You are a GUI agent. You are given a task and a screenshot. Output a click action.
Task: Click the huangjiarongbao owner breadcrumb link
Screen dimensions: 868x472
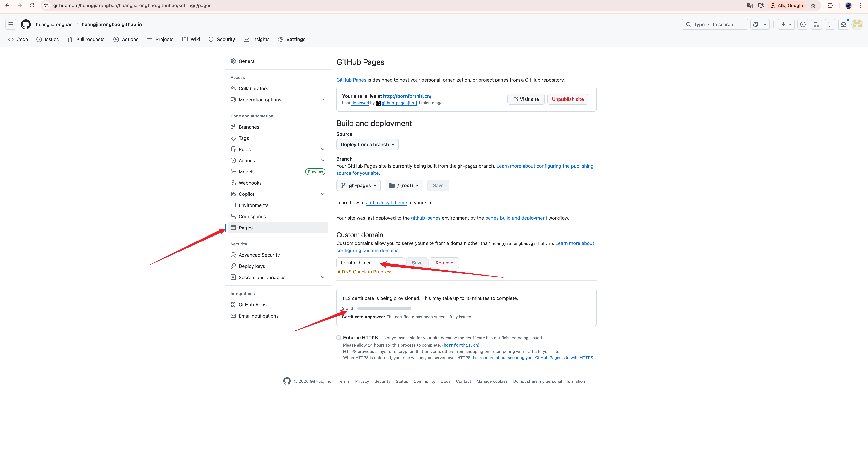coord(54,24)
